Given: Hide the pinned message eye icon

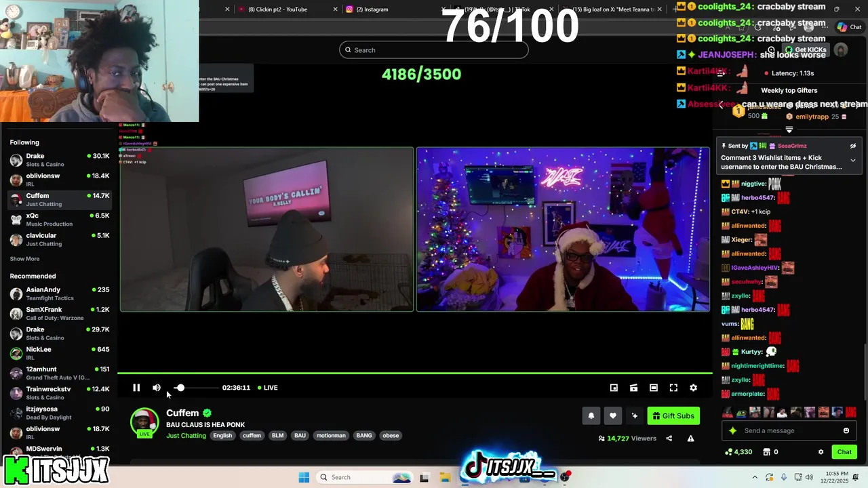Looking at the screenshot, I should [853, 146].
